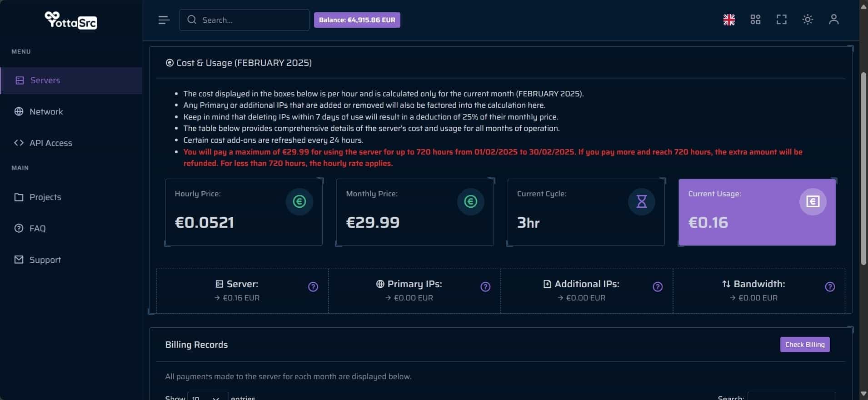Open the language selector UK flag
Viewport: 868px width, 400px height.
tap(729, 20)
